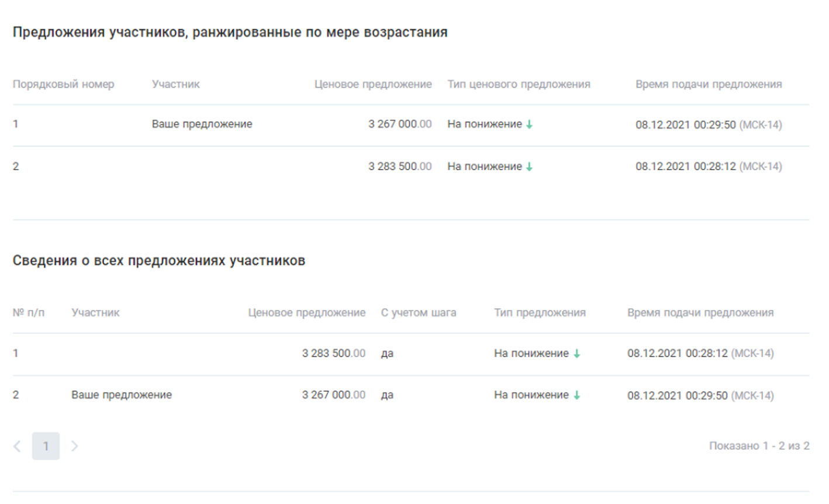Select 'Ваше предложение' in the all-proposals table
The image size is (829, 504).
(122, 395)
